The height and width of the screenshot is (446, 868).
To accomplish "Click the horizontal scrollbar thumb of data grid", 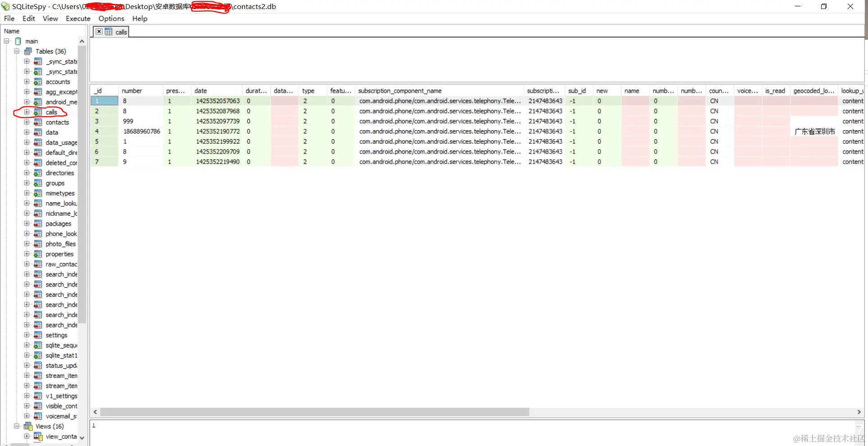I will tap(314, 412).
